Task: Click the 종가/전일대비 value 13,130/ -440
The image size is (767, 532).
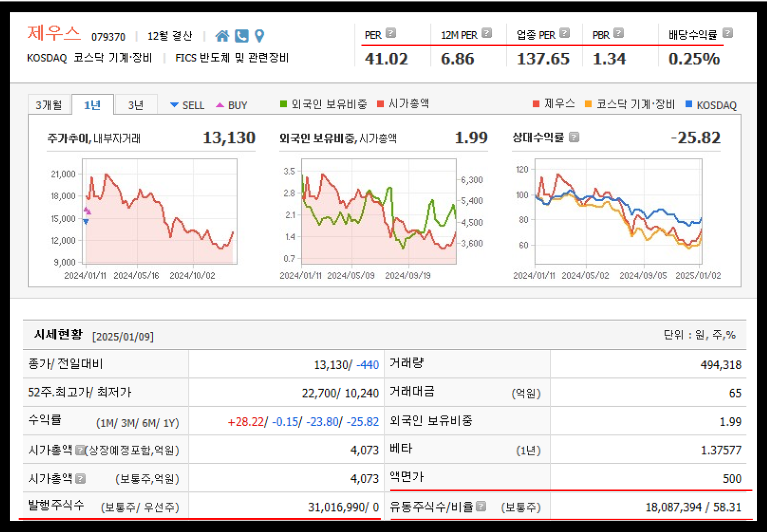Action: coord(346,365)
